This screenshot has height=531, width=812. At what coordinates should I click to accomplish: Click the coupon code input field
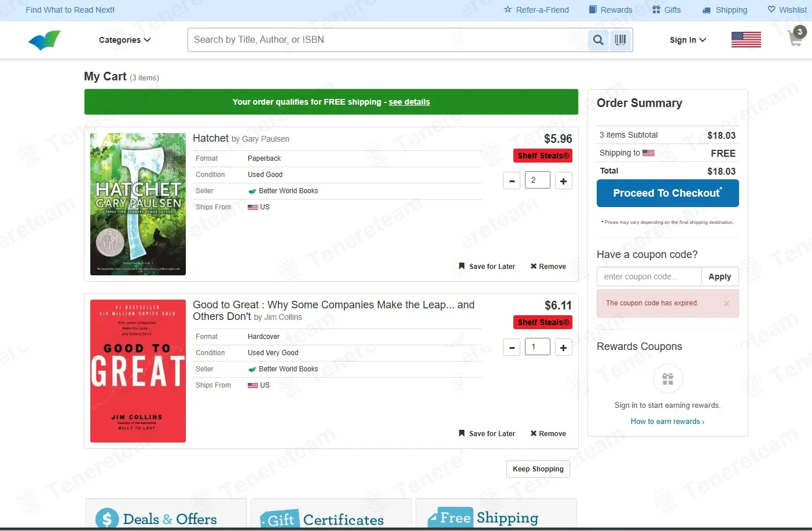(x=649, y=276)
